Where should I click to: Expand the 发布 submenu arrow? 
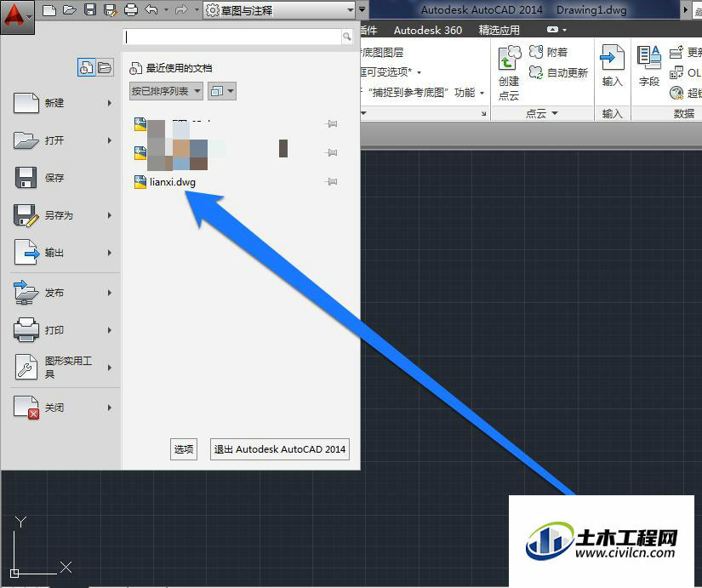110,293
